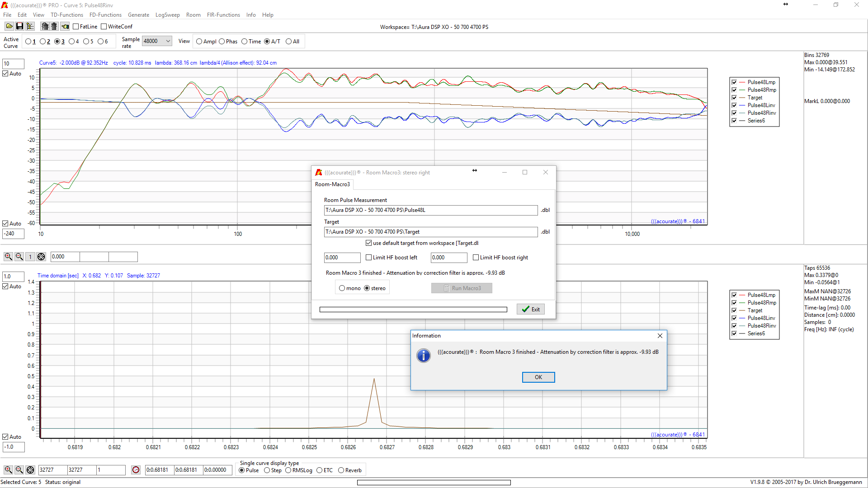Viewport: 868px width, 488px height.
Task: Close the Information dialog with the X
Action: click(660, 336)
